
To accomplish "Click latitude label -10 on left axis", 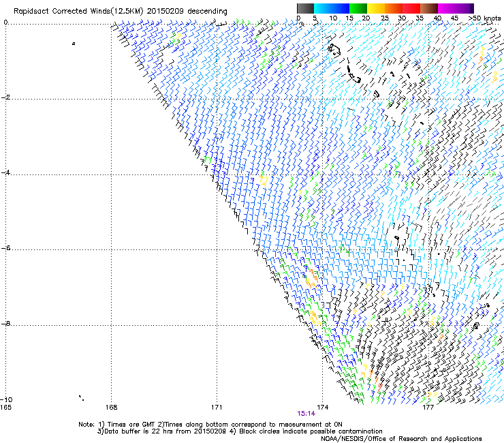I will 6,399.
